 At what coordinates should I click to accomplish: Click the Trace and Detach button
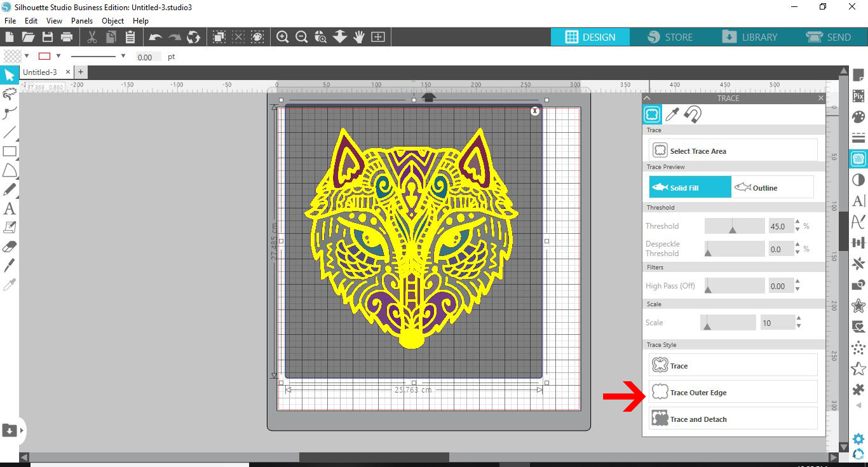(733, 419)
